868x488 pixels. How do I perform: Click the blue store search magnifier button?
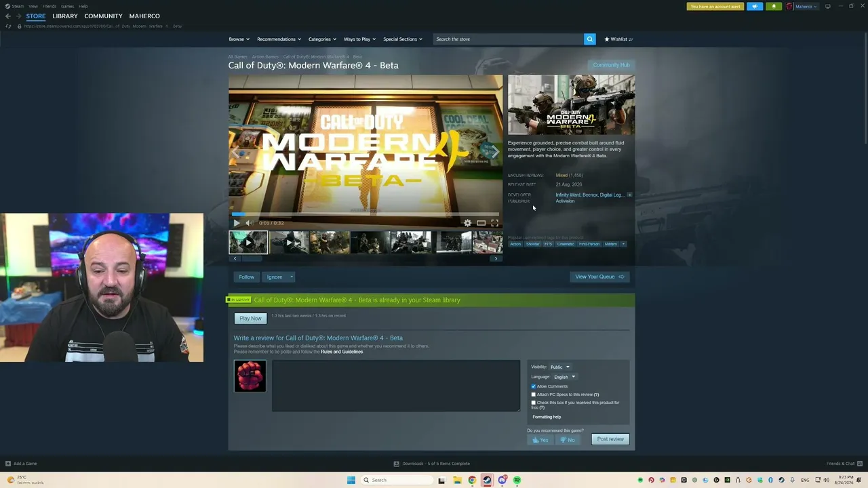[590, 39]
